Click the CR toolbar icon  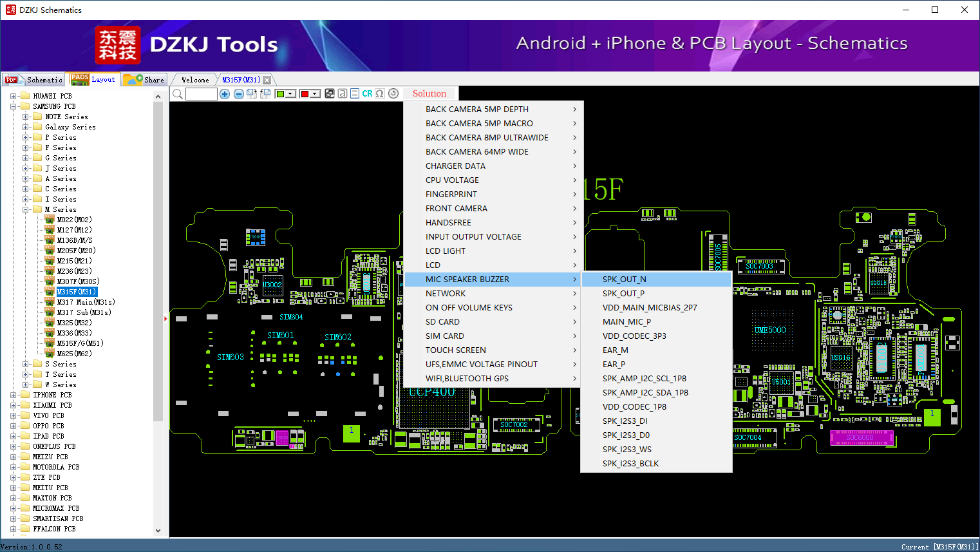(367, 94)
